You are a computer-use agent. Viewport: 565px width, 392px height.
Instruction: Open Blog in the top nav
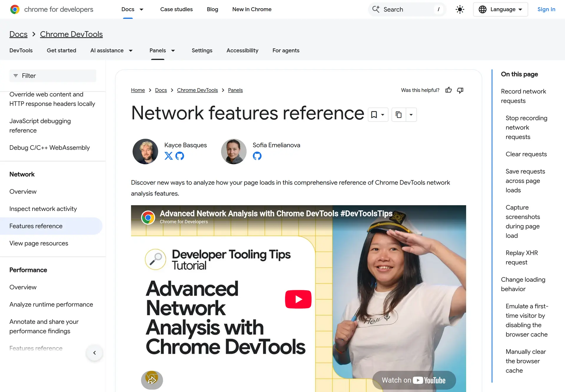pyautogui.click(x=212, y=9)
